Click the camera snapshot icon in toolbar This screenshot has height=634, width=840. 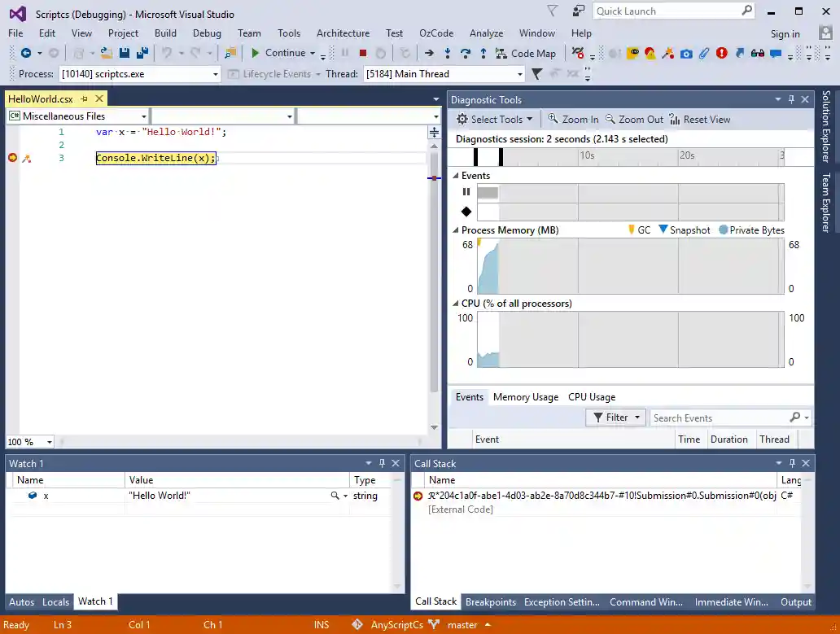[686, 53]
